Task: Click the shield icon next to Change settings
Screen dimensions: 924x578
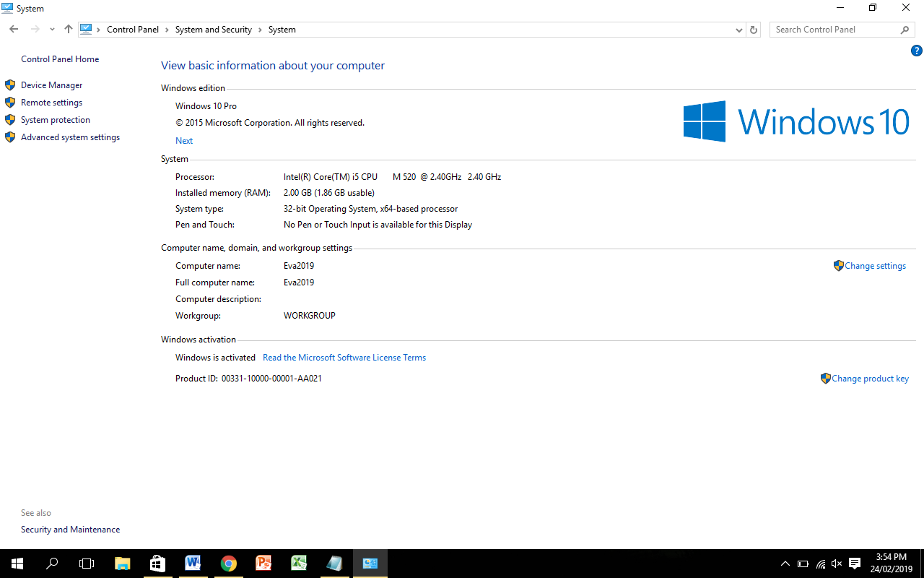Action: 838,266
